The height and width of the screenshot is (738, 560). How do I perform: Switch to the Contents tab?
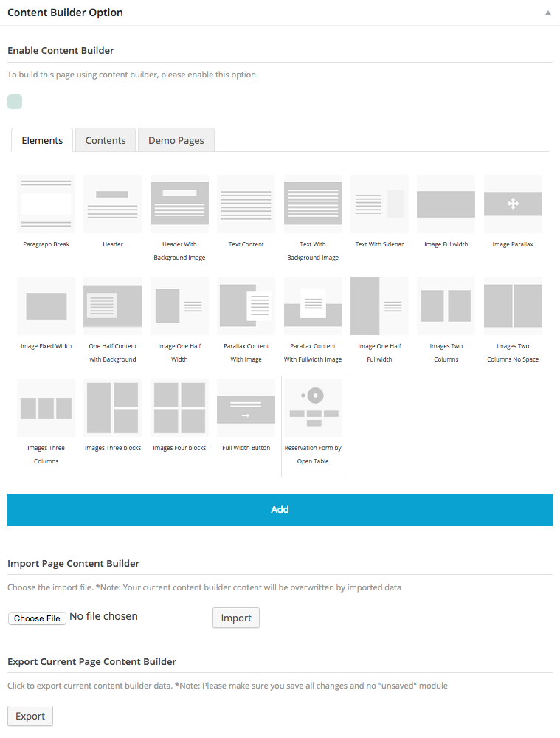tap(106, 140)
